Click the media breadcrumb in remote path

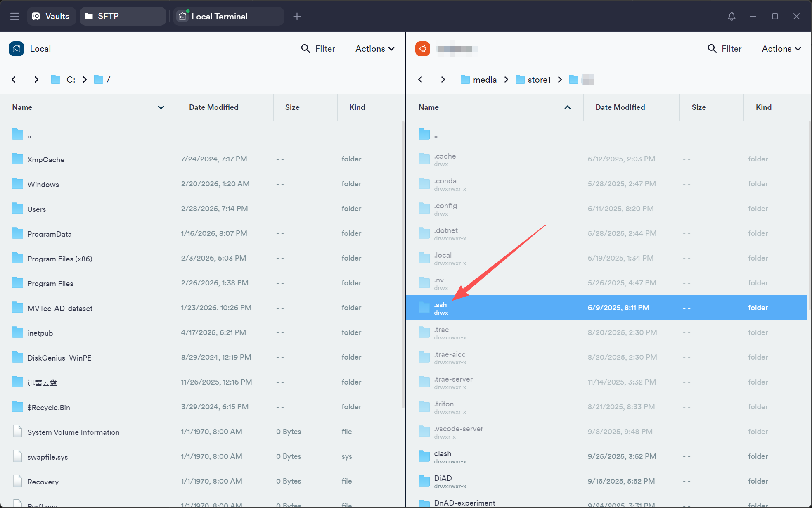coord(484,80)
